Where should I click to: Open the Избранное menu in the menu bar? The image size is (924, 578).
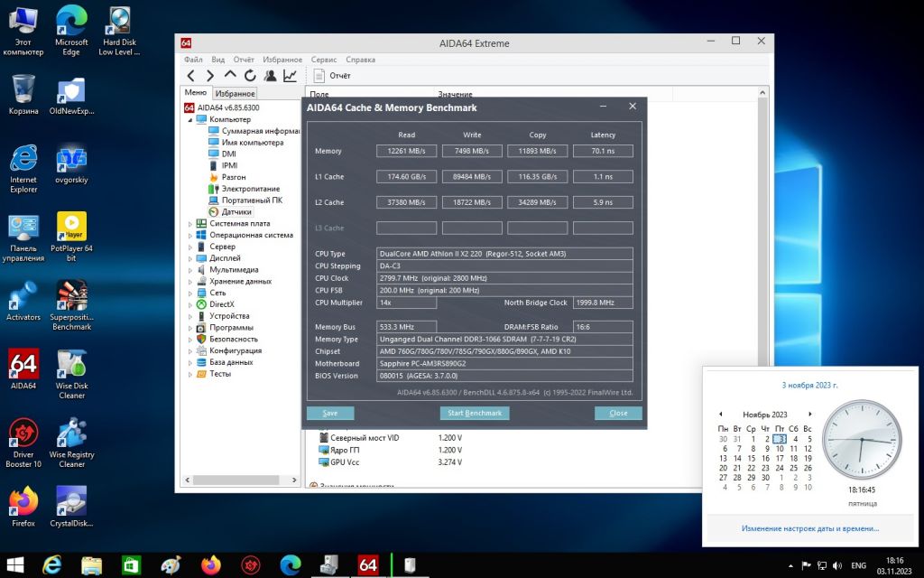pyautogui.click(x=282, y=60)
